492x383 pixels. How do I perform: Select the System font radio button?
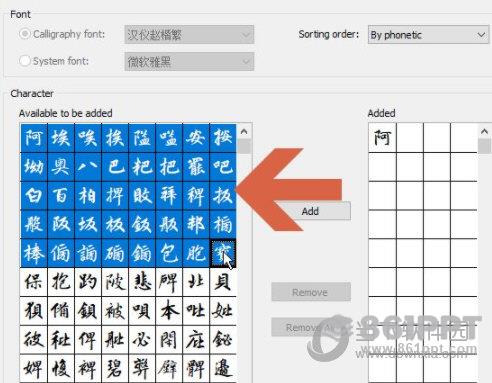[25, 61]
